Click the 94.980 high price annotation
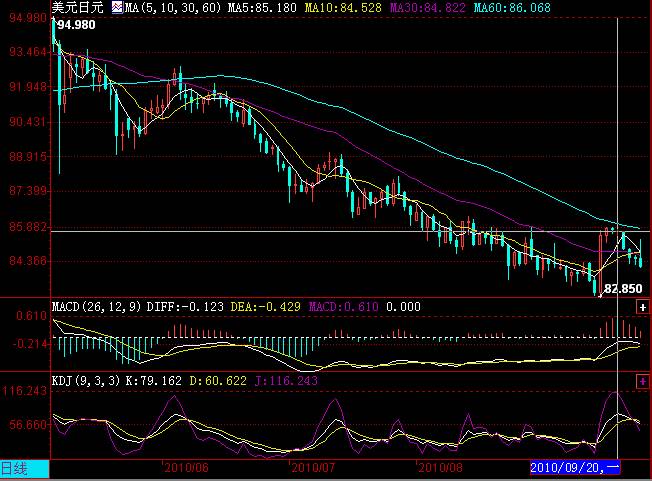This screenshot has height=481, width=652. (x=76, y=25)
